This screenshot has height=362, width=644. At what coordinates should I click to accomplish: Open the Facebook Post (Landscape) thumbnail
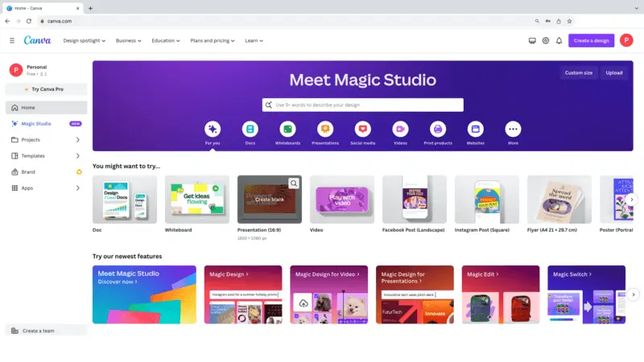pos(415,200)
